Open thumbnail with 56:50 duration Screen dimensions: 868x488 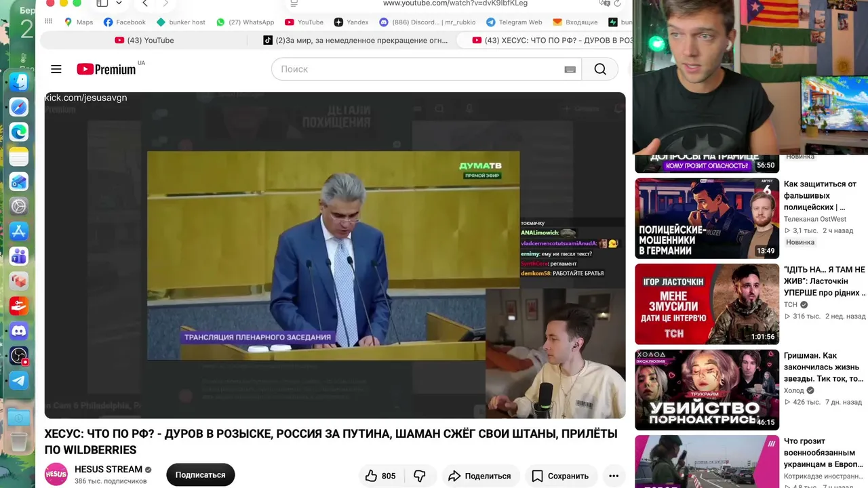click(707, 163)
